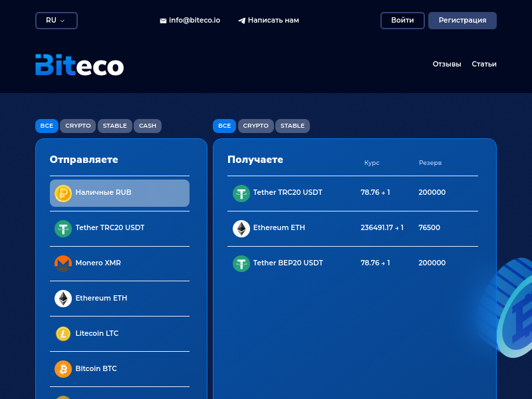Click the envelope icon next to info@biteco.io
This screenshot has height=399, width=532.
coord(163,21)
